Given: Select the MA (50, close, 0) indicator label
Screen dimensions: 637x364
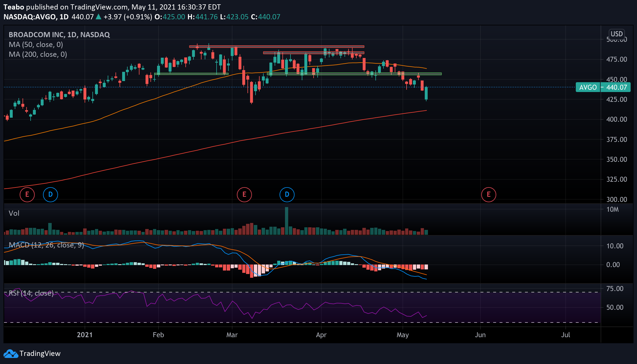Looking at the screenshot, I should (36, 44).
